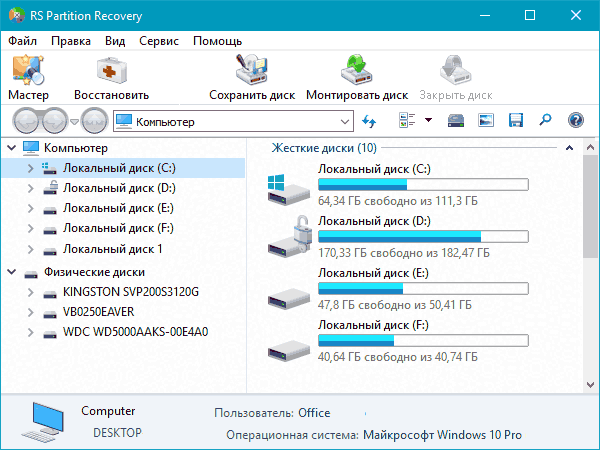Click the floppy save icon
The height and width of the screenshot is (450, 600).
click(x=516, y=121)
